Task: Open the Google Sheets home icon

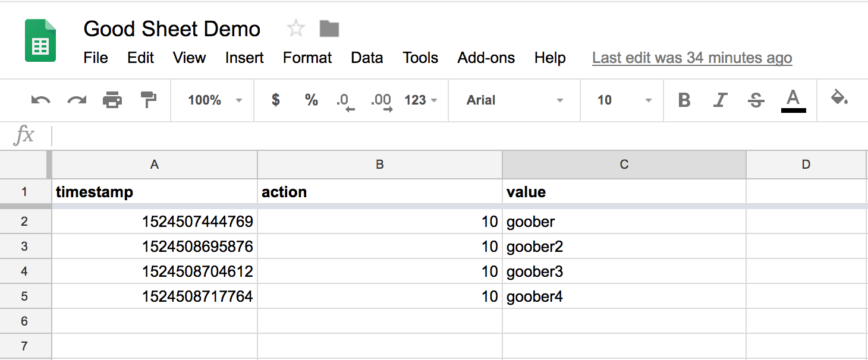Action: tap(40, 40)
